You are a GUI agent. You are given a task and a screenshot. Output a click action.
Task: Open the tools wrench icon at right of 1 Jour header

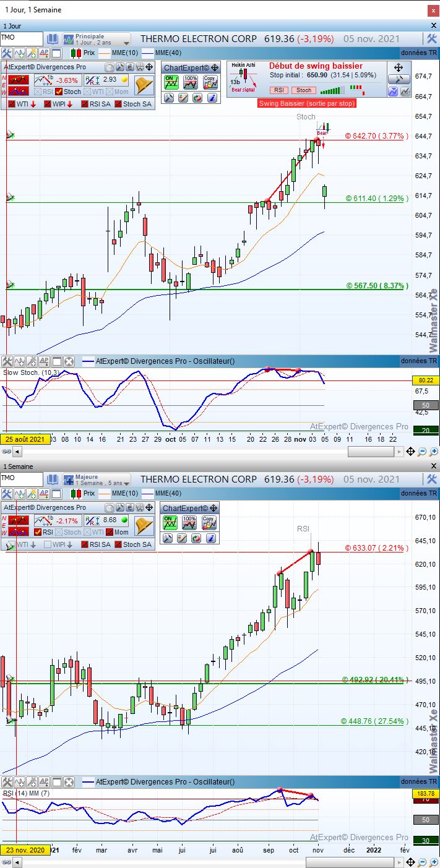click(432, 38)
